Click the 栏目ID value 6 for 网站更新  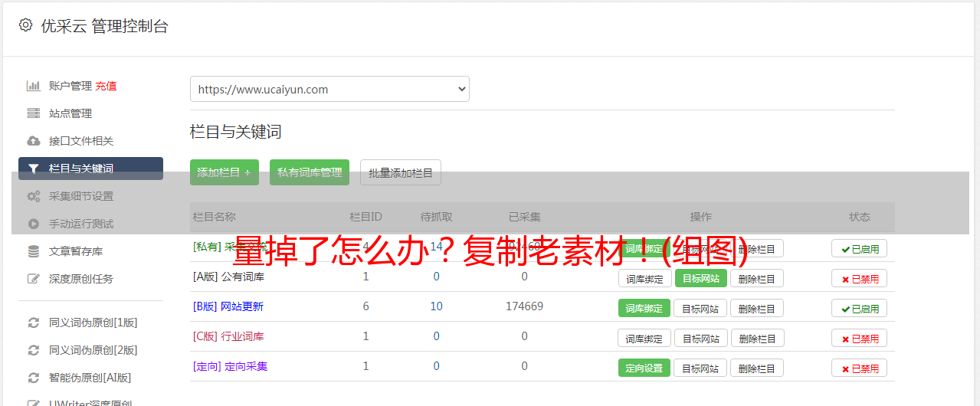tap(365, 306)
